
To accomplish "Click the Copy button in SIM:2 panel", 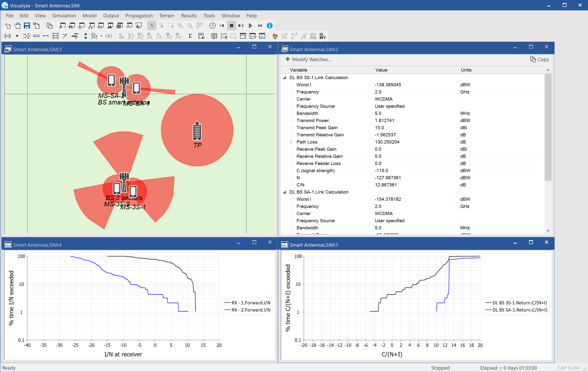I will click(x=539, y=60).
